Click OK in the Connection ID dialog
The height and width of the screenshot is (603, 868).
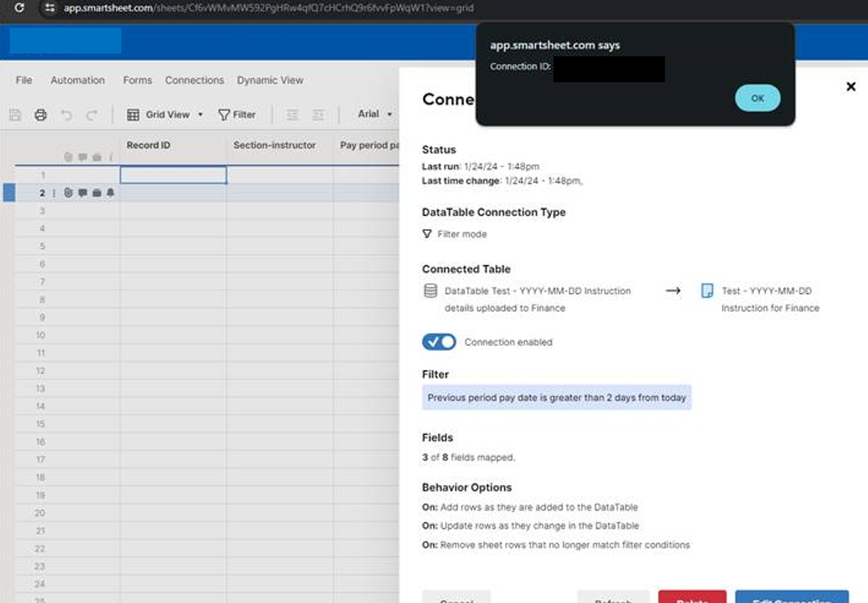tap(757, 98)
